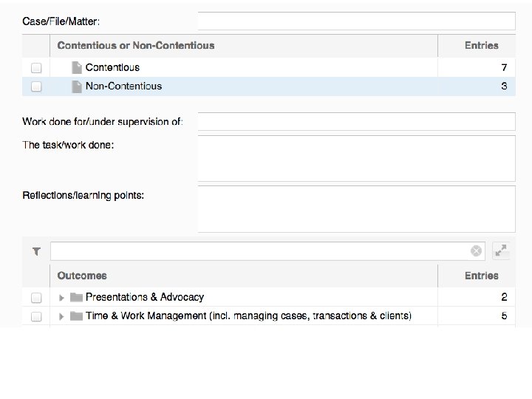
Task: Tick the Contentious checkbox
Action: (36, 68)
